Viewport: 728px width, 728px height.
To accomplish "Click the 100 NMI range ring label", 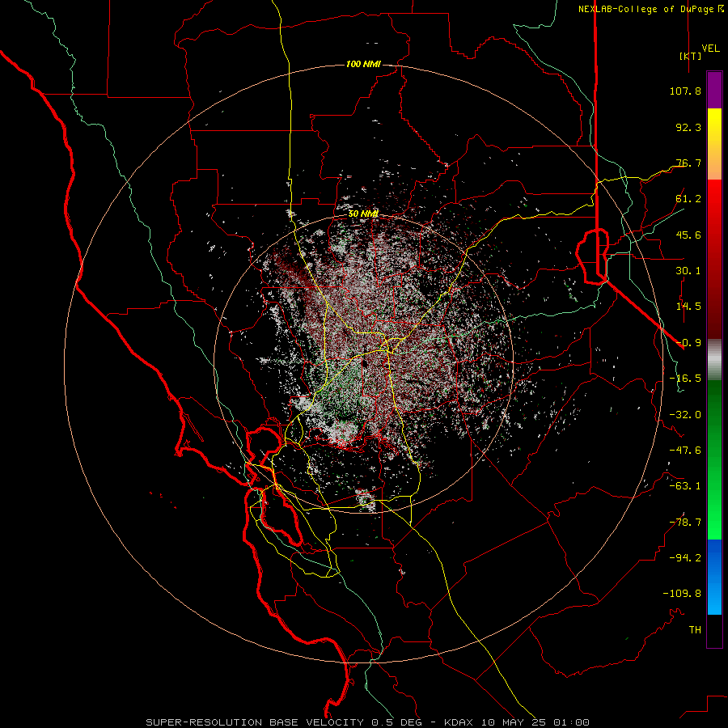I will [x=363, y=64].
